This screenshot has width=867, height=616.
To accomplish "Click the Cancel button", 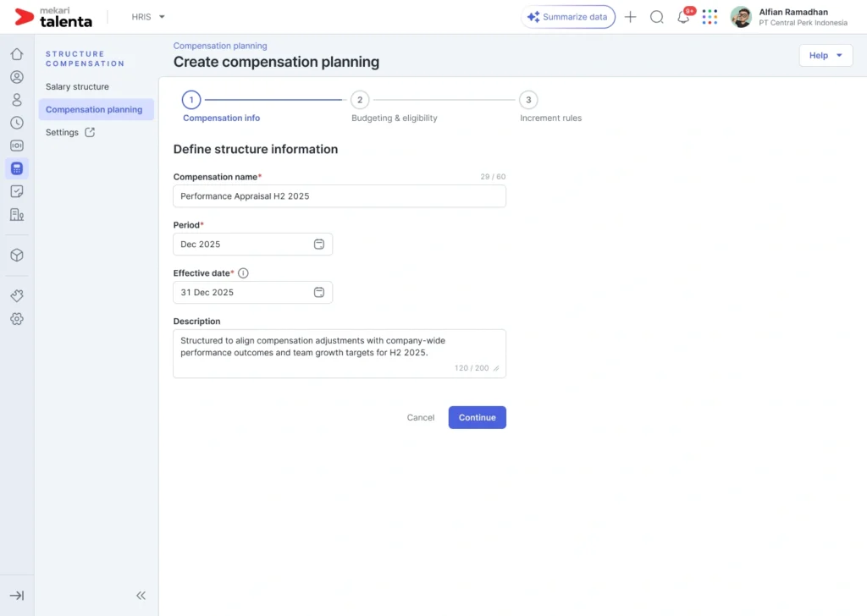I will (x=421, y=418).
